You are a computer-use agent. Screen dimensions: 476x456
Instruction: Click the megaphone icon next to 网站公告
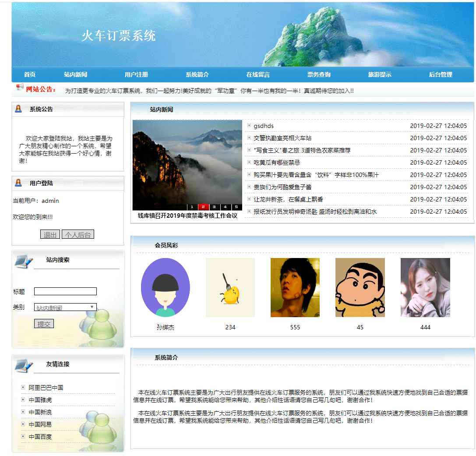click(x=19, y=87)
